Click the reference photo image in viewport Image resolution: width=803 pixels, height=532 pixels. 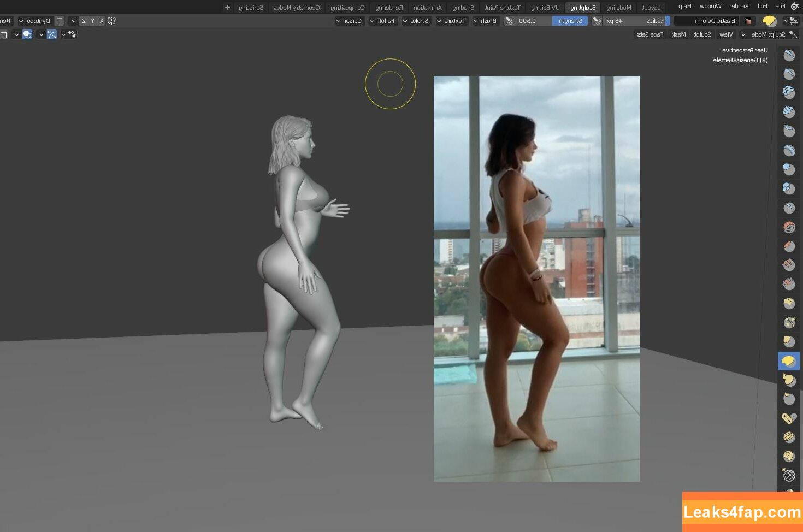(x=536, y=279)
